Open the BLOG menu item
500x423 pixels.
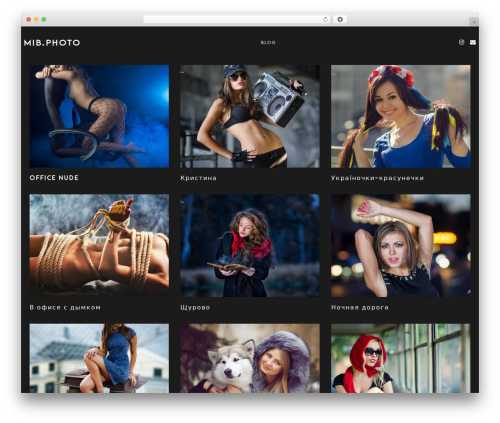[x=268, y=42]
